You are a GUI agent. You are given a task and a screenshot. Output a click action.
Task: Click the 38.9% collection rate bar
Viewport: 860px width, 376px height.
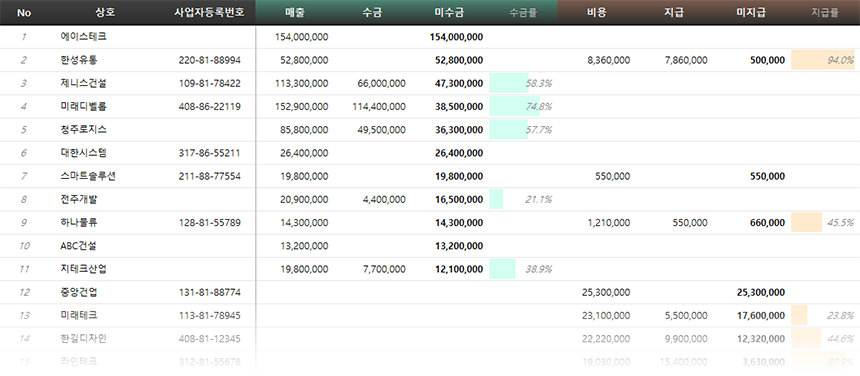tap(502, 269)
